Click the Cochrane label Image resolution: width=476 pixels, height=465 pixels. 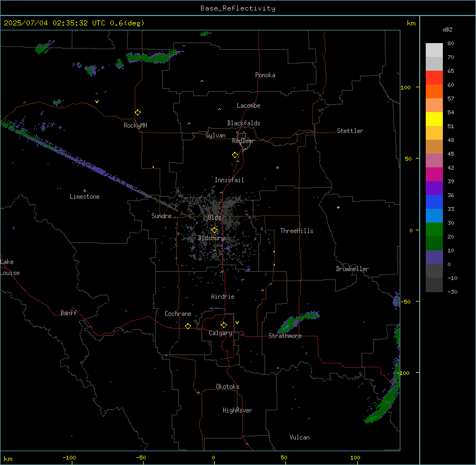click(178, 314)
